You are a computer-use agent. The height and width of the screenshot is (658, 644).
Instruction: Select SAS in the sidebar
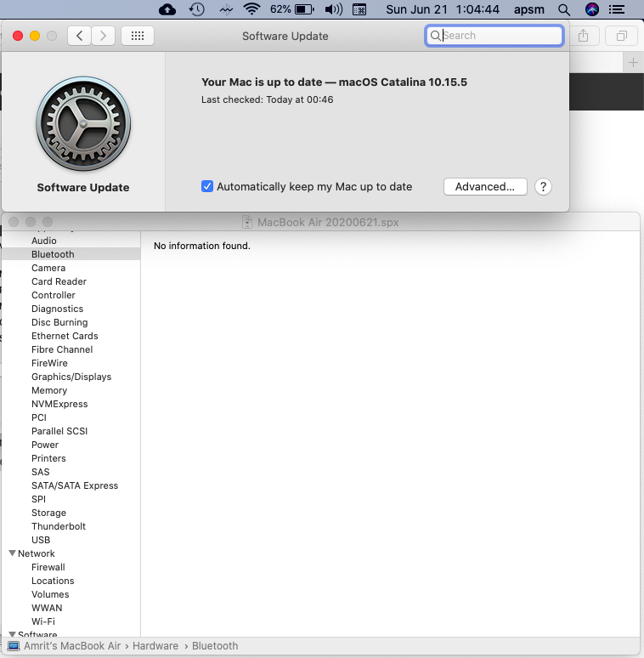pyautogui.click(x=40, y=472)
